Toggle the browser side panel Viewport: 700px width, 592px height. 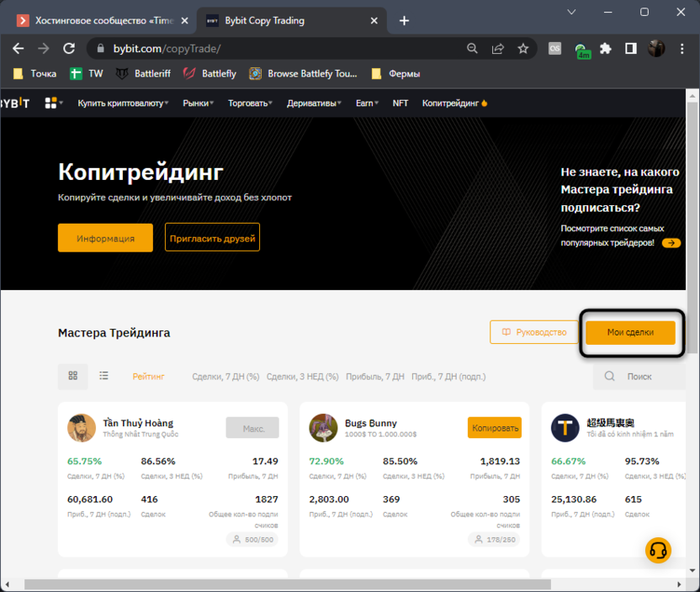click(631, 49)
